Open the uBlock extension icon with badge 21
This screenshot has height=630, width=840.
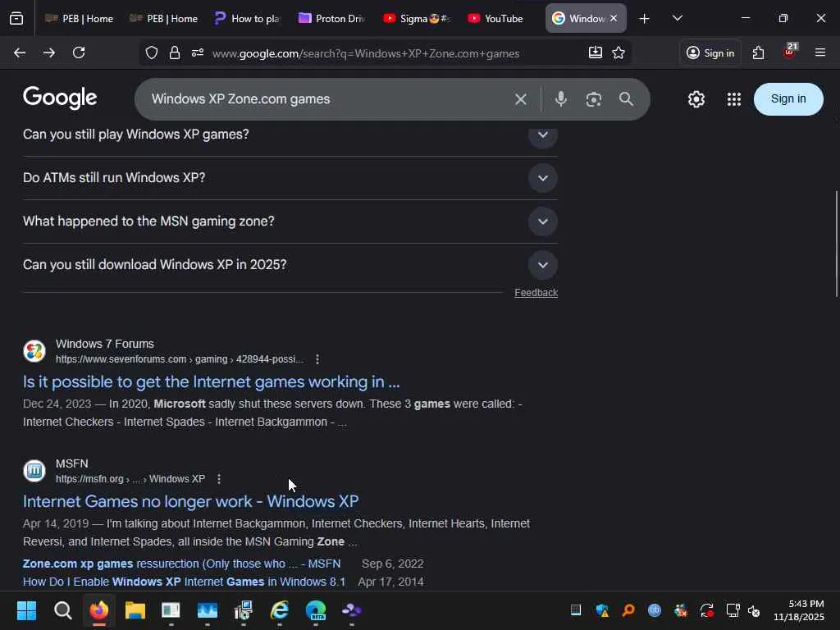tap(790, 52)
